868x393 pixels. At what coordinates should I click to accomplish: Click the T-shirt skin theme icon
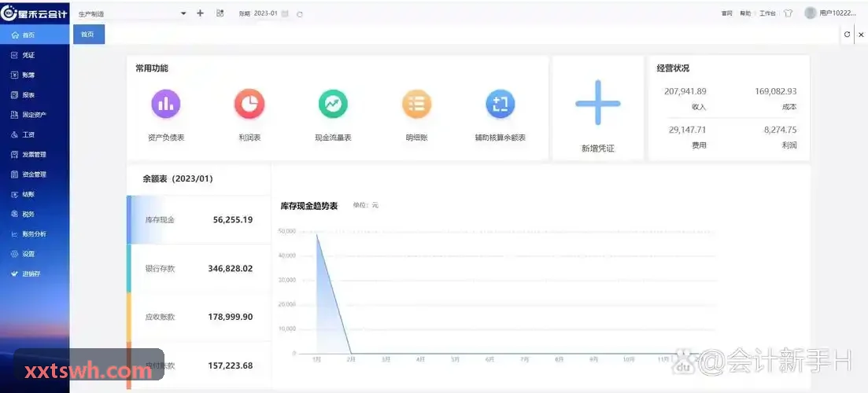click(x=789, y=13)
